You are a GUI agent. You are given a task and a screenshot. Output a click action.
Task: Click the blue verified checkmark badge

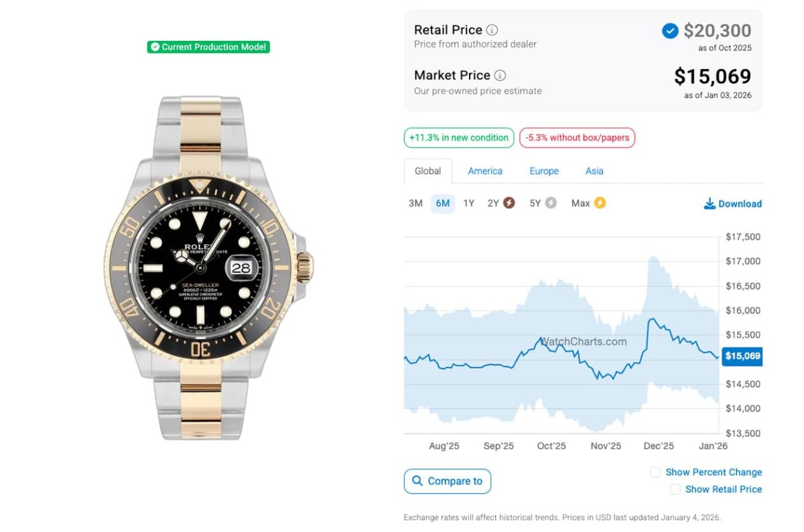click(x=670, y=31)
